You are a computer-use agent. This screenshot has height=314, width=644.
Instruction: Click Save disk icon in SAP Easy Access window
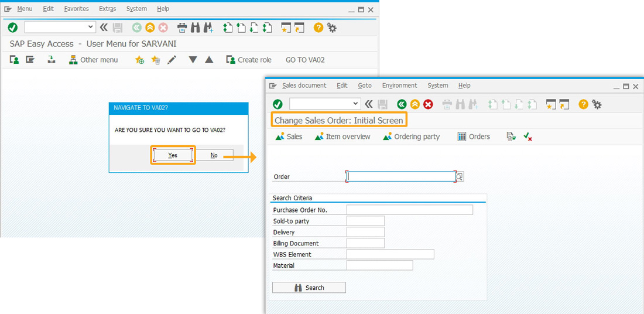(x=118, y=28)
